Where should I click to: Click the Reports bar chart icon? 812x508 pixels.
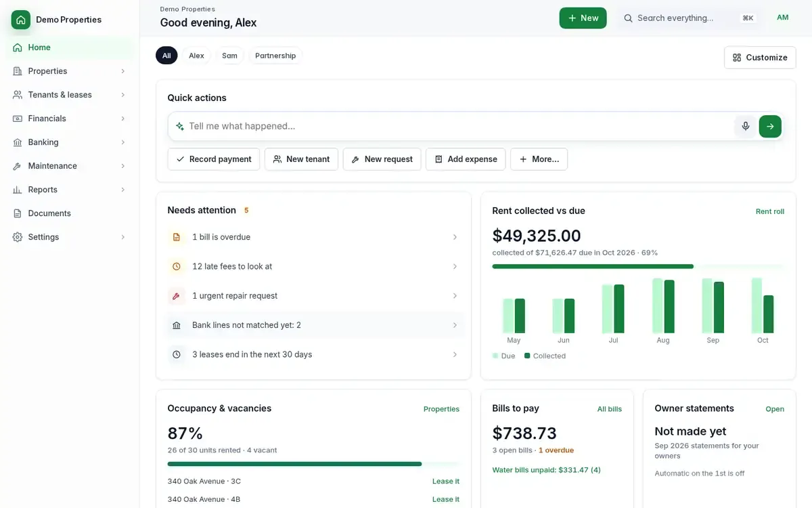(18, 190)
